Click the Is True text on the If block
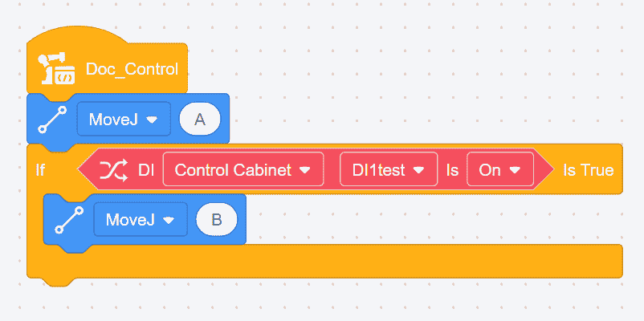Screen dimensions: 644x321 [x=588, y=170]
